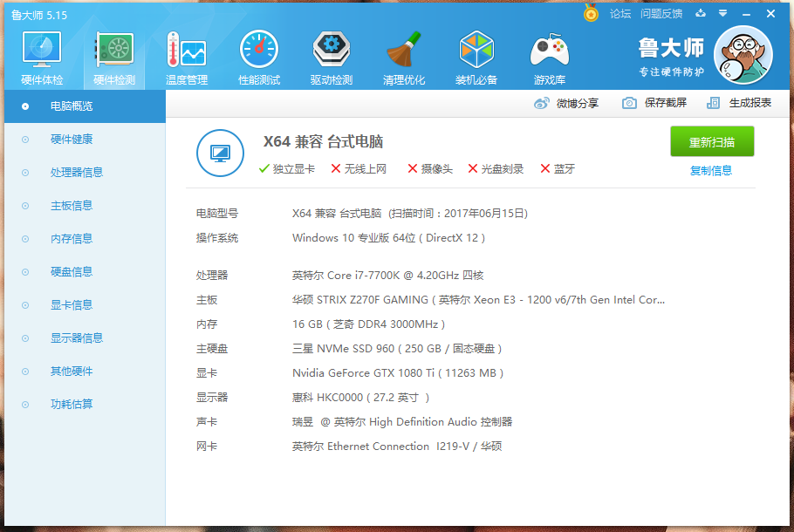Open 性能测试 performance test gauge icon
794x532 pixels.
(259, 49)
